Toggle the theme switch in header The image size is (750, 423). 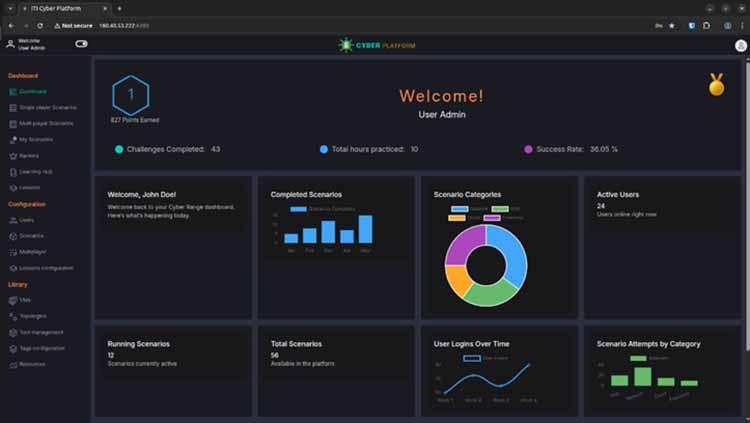tap(81, 44)
